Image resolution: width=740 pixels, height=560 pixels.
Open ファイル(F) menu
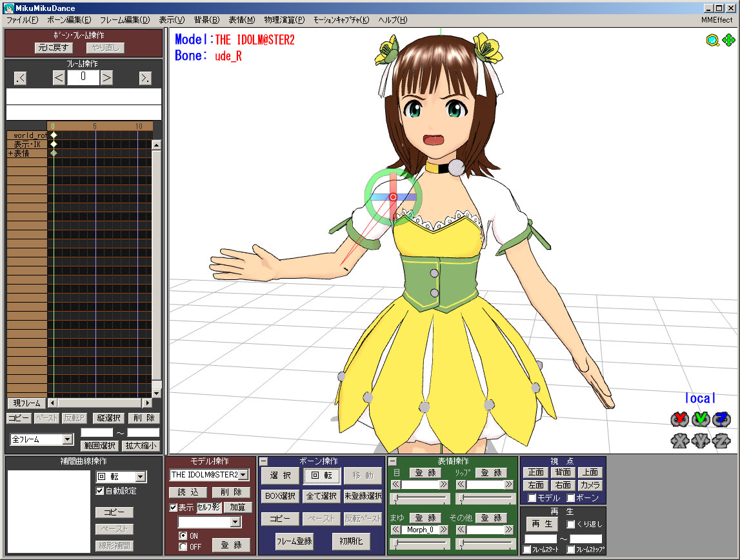22,20
